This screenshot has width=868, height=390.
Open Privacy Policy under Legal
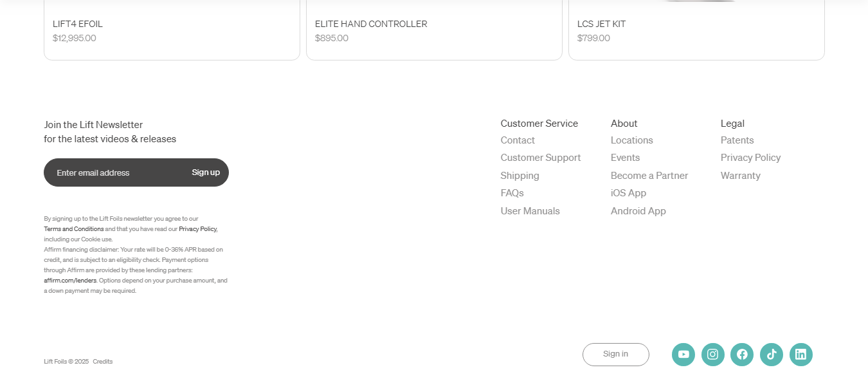coord(751,158)
